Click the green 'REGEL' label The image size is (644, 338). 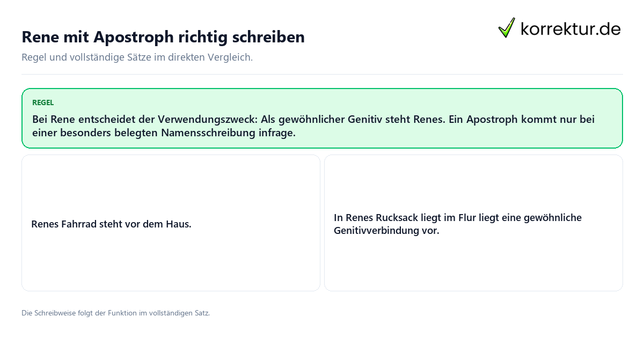point(43,102)
